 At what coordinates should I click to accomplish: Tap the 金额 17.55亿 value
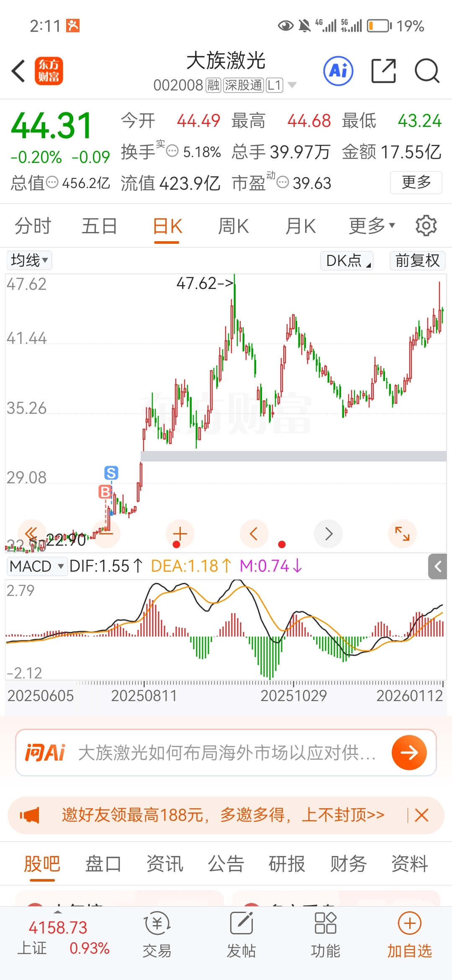[392, 152]
